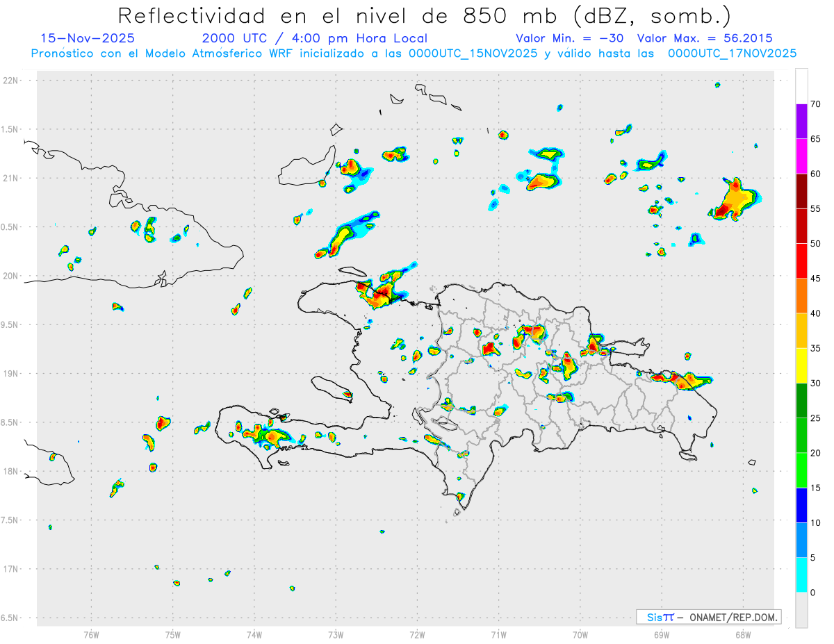Click the "22N" latitude axis label

point(12,81)
